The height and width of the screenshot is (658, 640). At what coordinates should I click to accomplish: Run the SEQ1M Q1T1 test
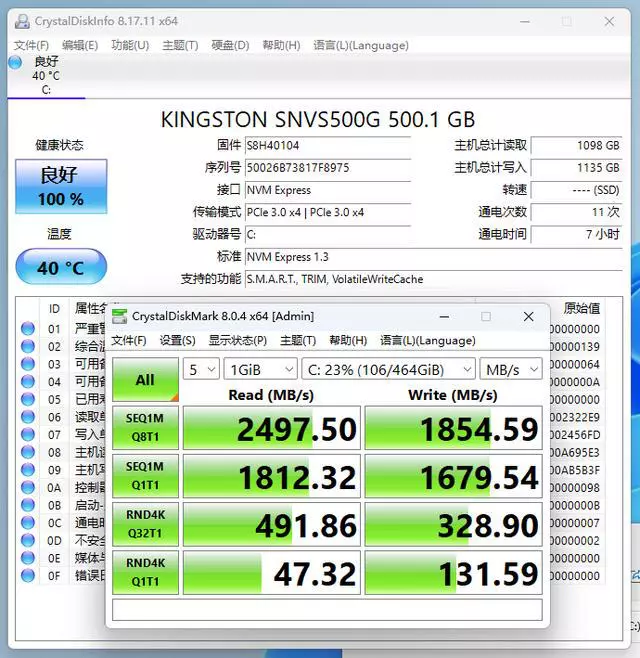pos(145,476)
